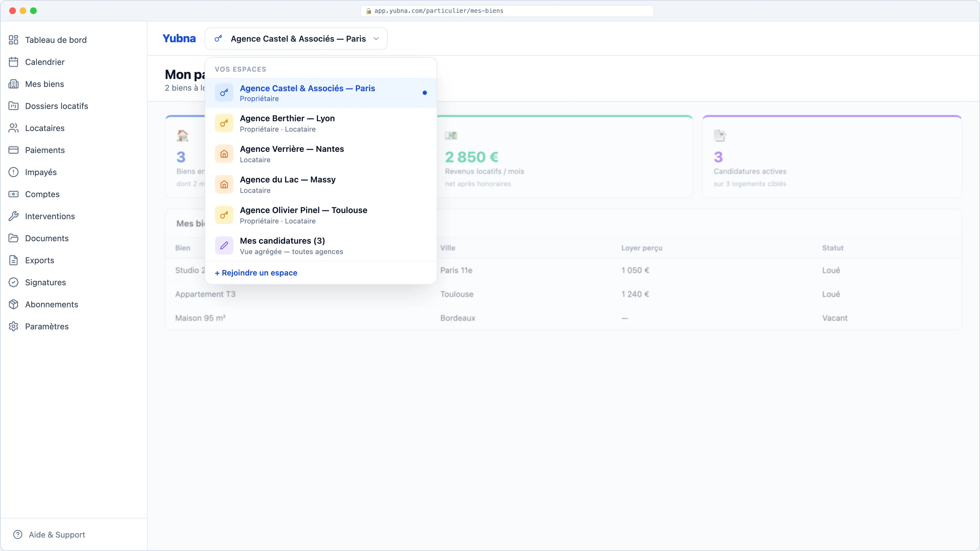
Task: Click the Yubna logo
Action: 179,38
